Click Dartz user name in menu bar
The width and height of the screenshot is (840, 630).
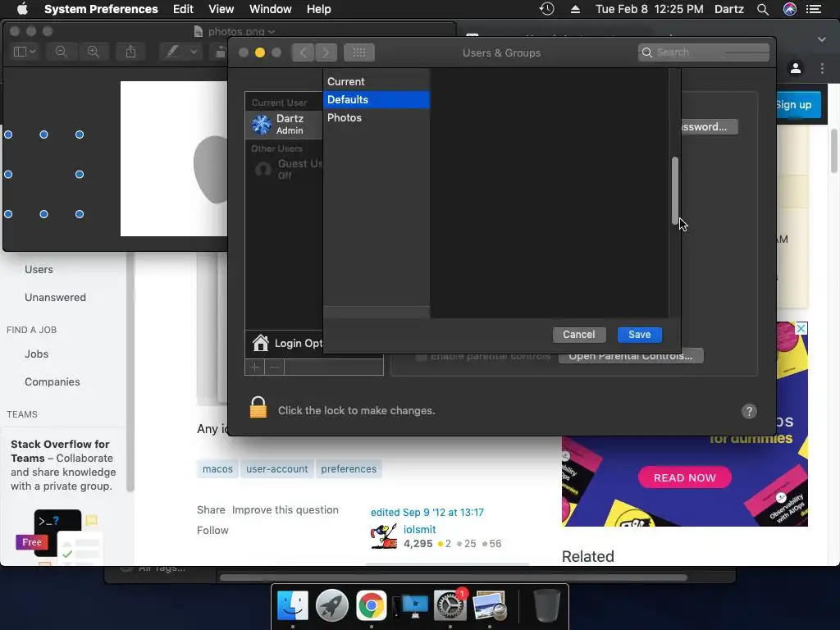(729, 9)
